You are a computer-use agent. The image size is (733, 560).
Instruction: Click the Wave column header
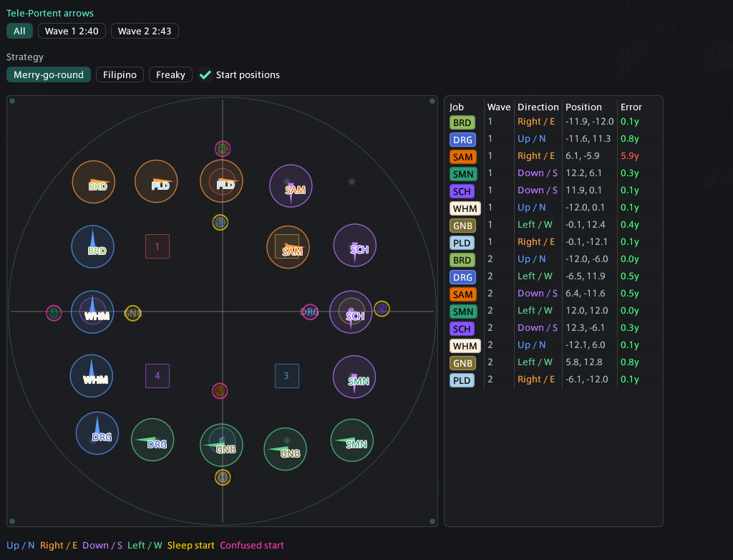499,107
